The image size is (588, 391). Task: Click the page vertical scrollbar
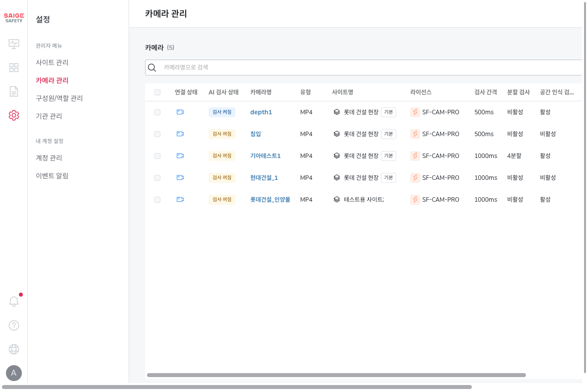(x=585, y=186)
